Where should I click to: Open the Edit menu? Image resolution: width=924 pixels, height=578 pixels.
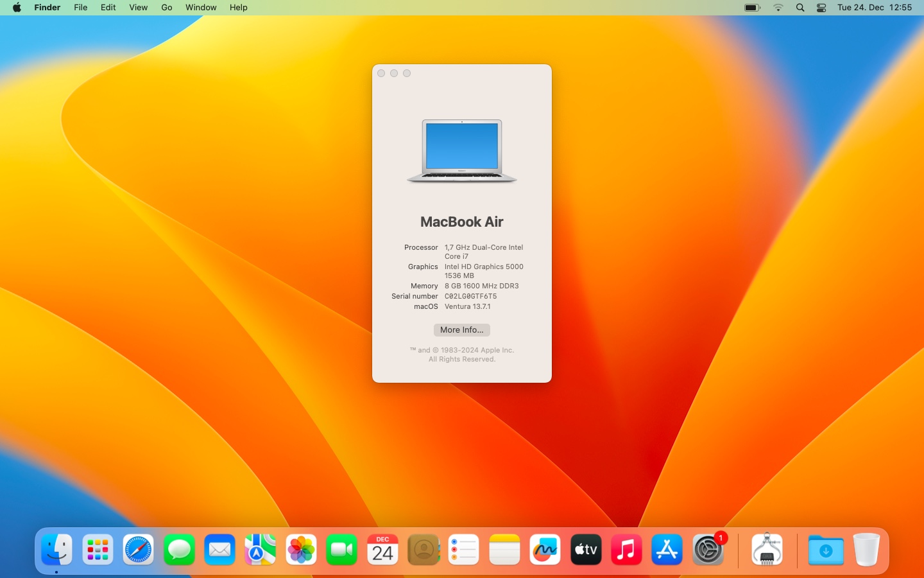click(x=108, y=8)
